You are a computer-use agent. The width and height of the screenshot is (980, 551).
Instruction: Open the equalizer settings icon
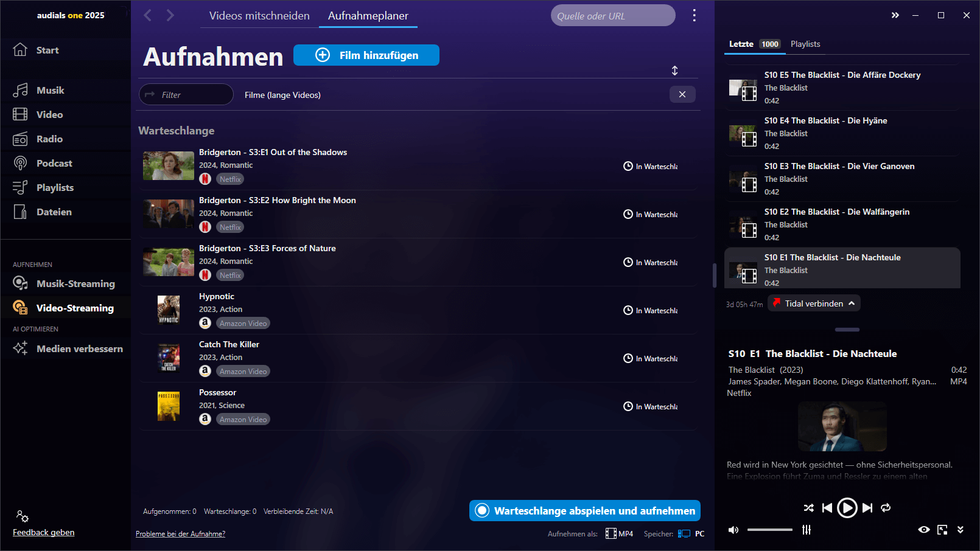click(x=807, y=530)
